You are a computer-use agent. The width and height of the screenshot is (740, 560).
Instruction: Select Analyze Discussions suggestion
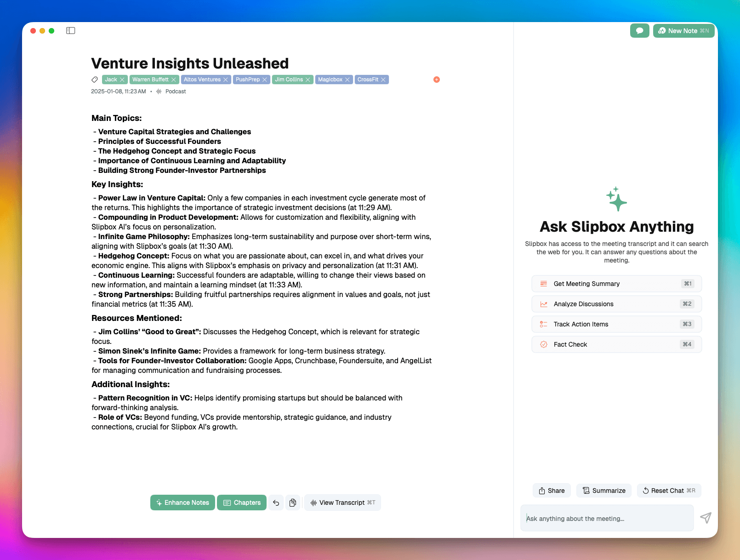point(616,304)
